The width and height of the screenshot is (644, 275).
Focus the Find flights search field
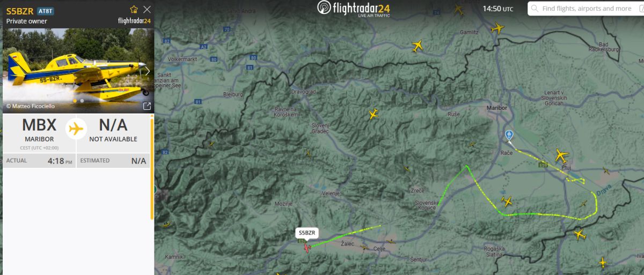pyautogui.click(x=586, y=9)
